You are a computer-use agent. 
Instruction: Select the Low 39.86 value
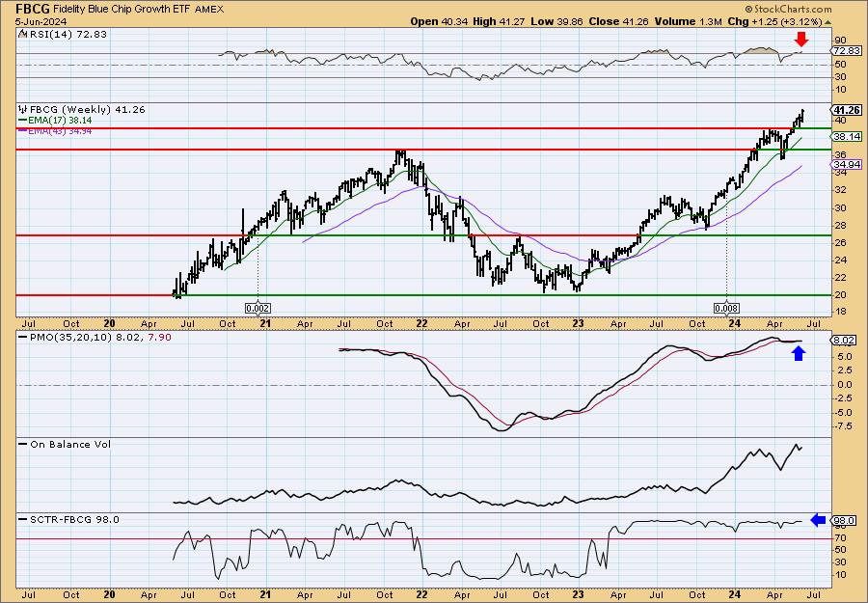556,21
